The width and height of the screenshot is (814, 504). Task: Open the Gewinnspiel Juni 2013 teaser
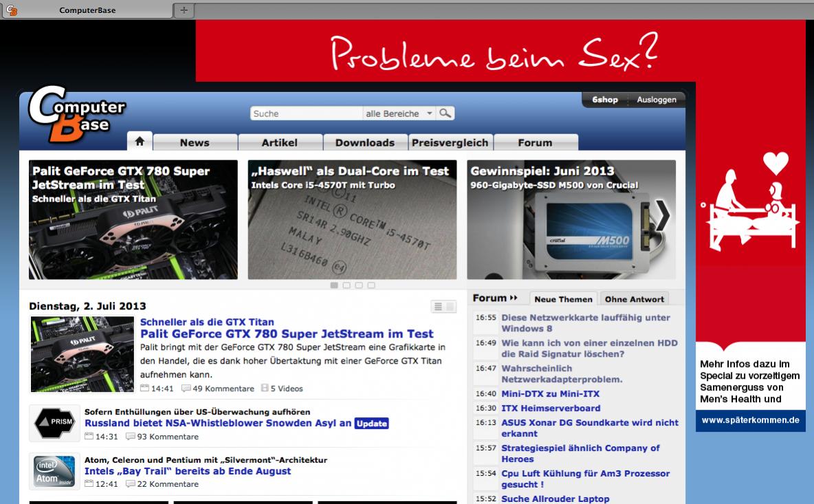pyautogui.click(x=571, y=219)
